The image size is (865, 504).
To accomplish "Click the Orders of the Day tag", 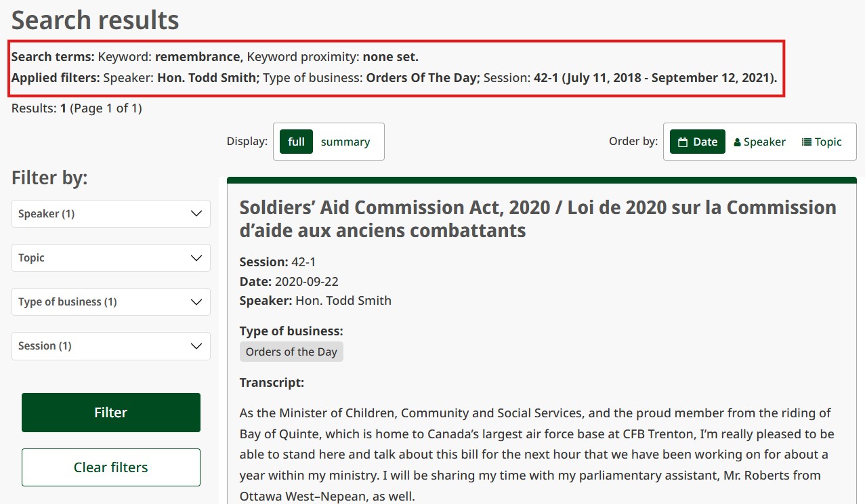I will click(291, 351).
